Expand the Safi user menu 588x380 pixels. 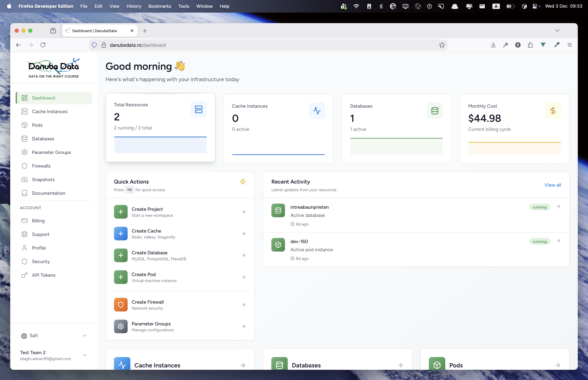[85, 336]
